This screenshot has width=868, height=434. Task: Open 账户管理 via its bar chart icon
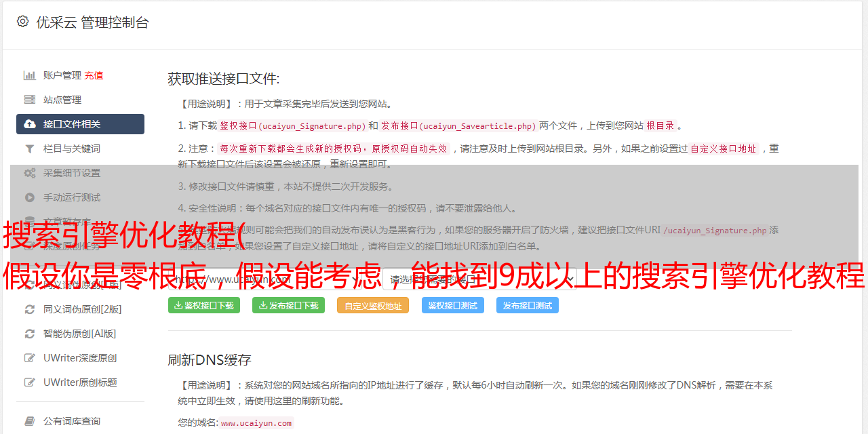point(30,75)
